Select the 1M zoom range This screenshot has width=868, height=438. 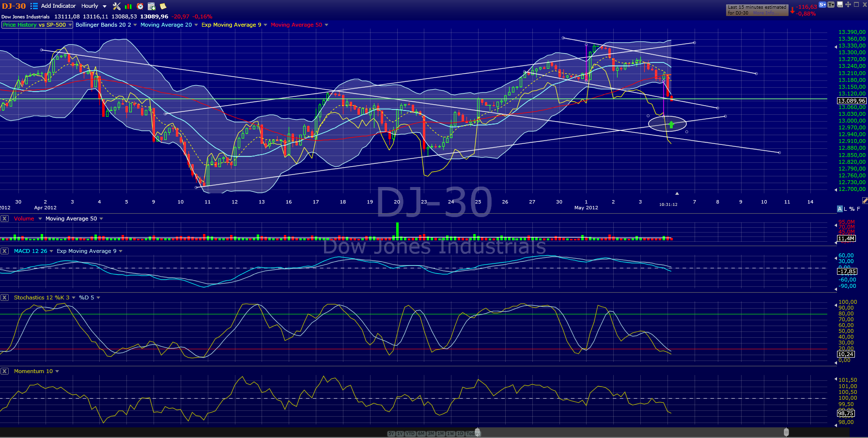[441, 434]
